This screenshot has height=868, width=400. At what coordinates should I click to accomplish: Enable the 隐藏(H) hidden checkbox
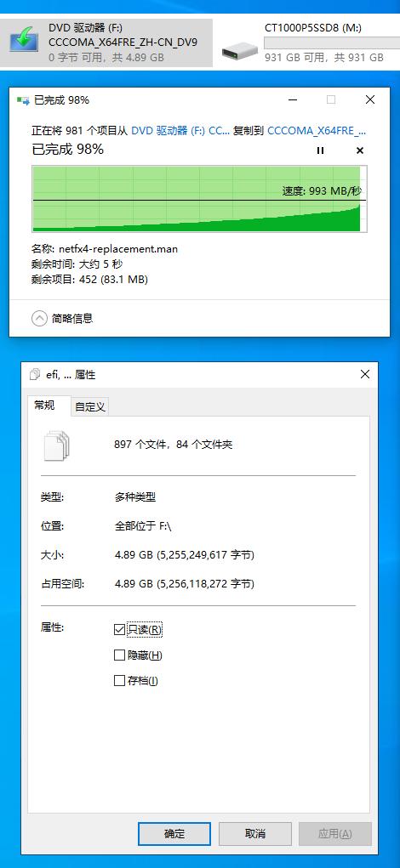119,655
